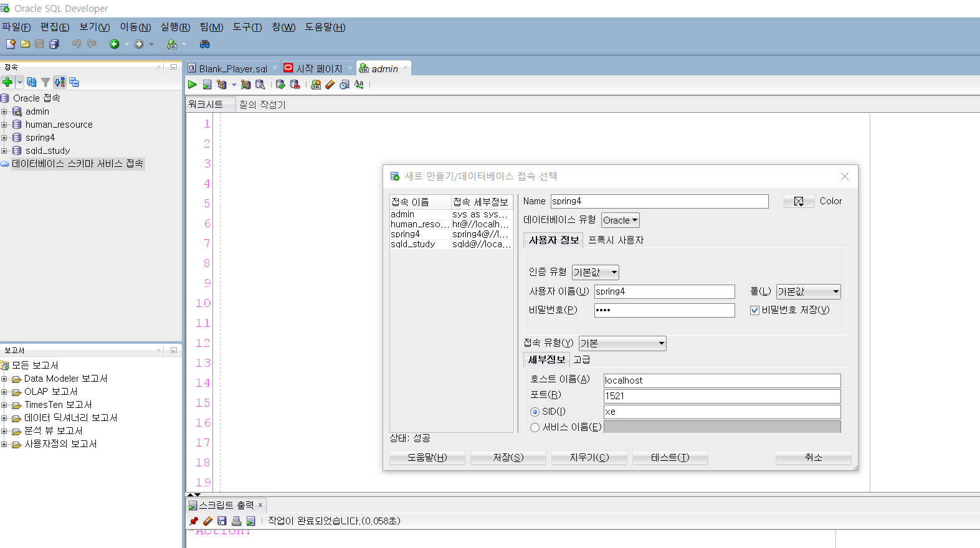Screen dimensions: 980x548
Task: Open the connection Color picker button
Action: [x=799, y=201]
